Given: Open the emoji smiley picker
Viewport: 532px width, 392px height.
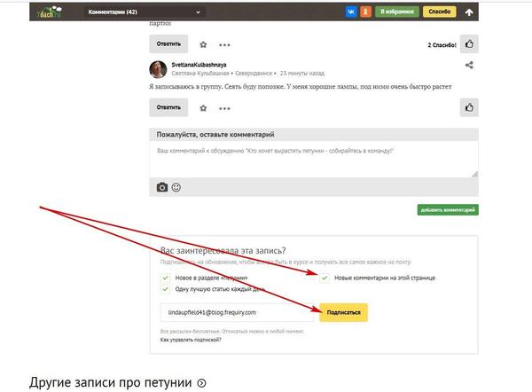Looking at the screenshot, I should pos(176,187).
